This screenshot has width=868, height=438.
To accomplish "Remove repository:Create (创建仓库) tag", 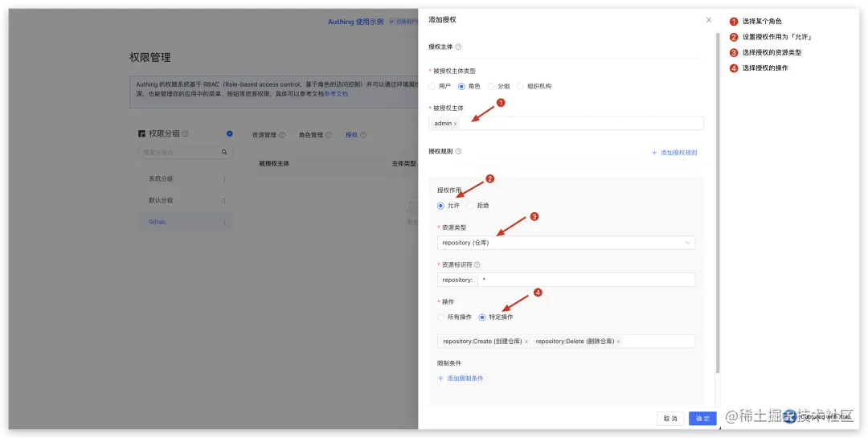I will 526,342.
